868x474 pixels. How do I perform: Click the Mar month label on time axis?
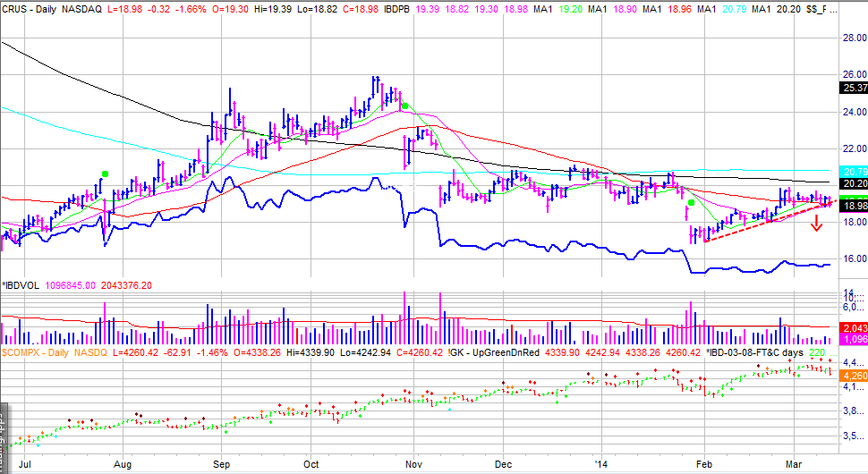pyautogui.click(x=794, y=464)
